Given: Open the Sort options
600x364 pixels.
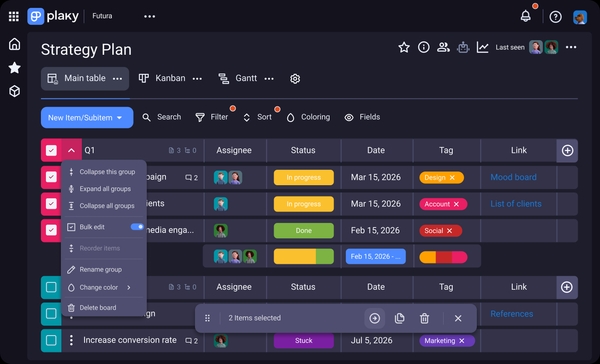Looking at the screenshot, I should click(258, 117).
